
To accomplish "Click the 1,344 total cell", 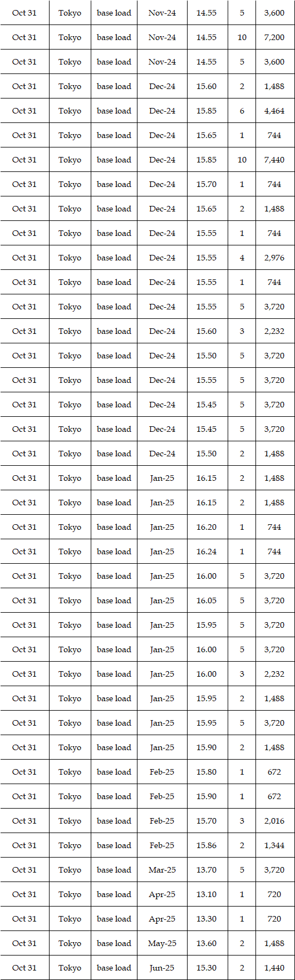I will [274, 845].
